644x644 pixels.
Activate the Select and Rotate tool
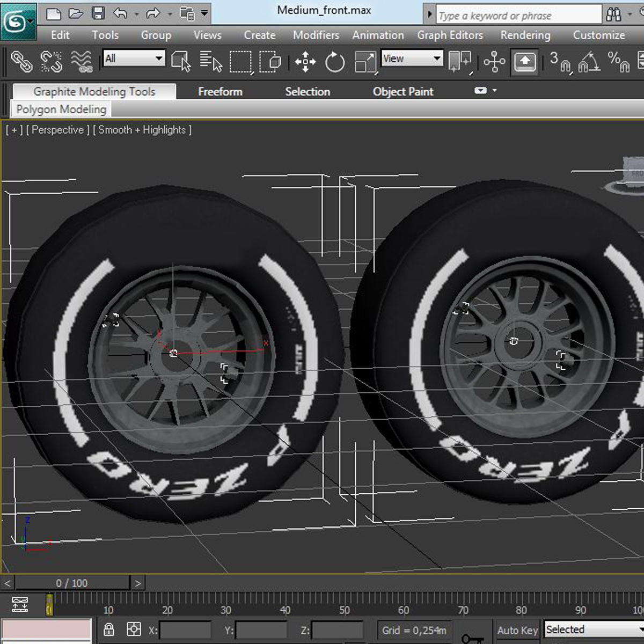[335, 62]
